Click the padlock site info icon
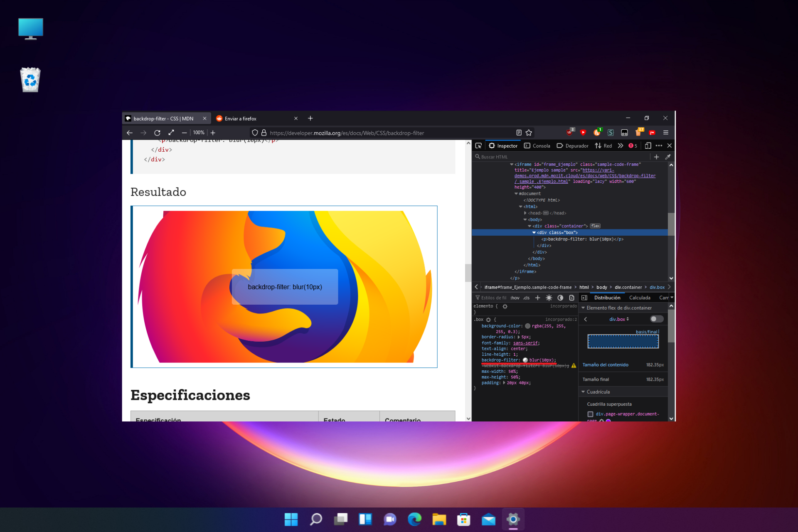The height and width of the screenshot is (532, 798). [264, 133]
